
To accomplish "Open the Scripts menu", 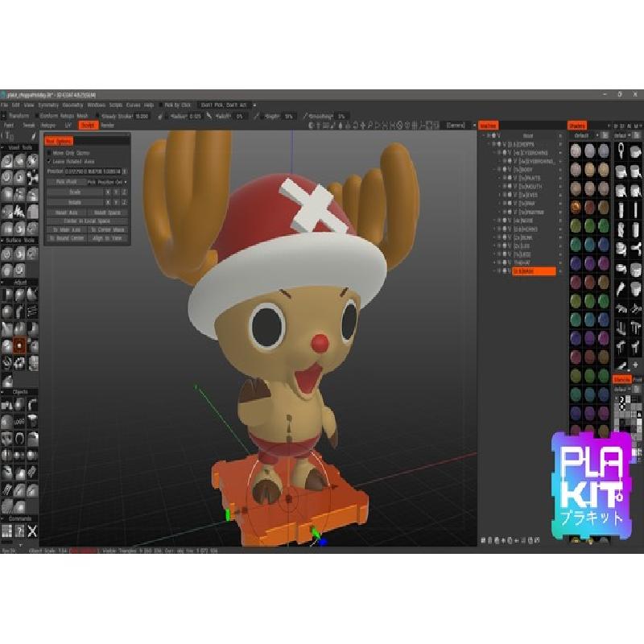I will click(x=116, y=105).
